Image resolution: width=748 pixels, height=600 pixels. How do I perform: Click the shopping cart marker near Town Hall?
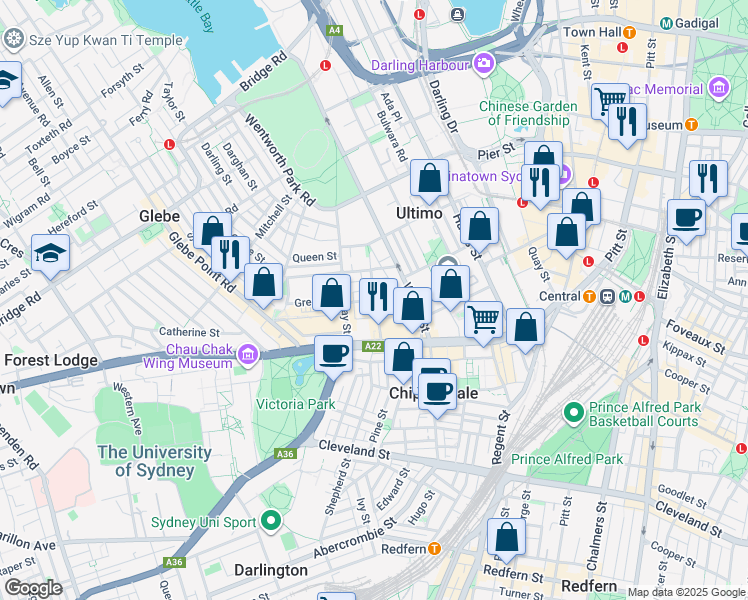(609, 100)
